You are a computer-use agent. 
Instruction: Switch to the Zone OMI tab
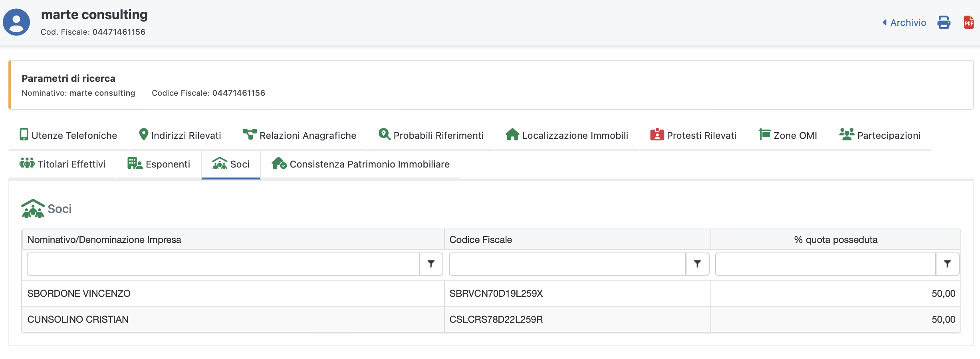(788, 136)
